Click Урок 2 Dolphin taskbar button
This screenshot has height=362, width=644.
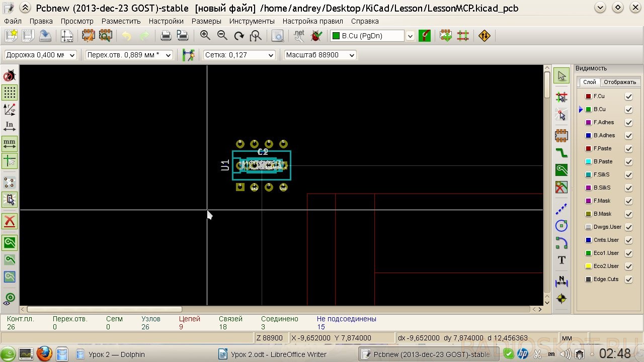(x=110, y=354)
